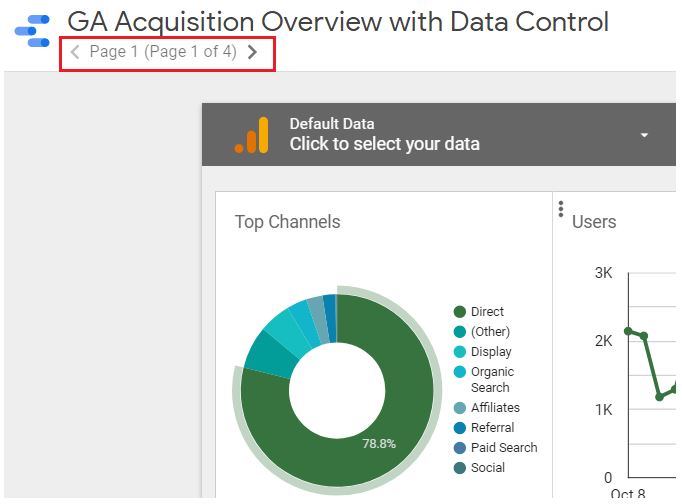Select the Social legend entry

(x=479, y=468)
